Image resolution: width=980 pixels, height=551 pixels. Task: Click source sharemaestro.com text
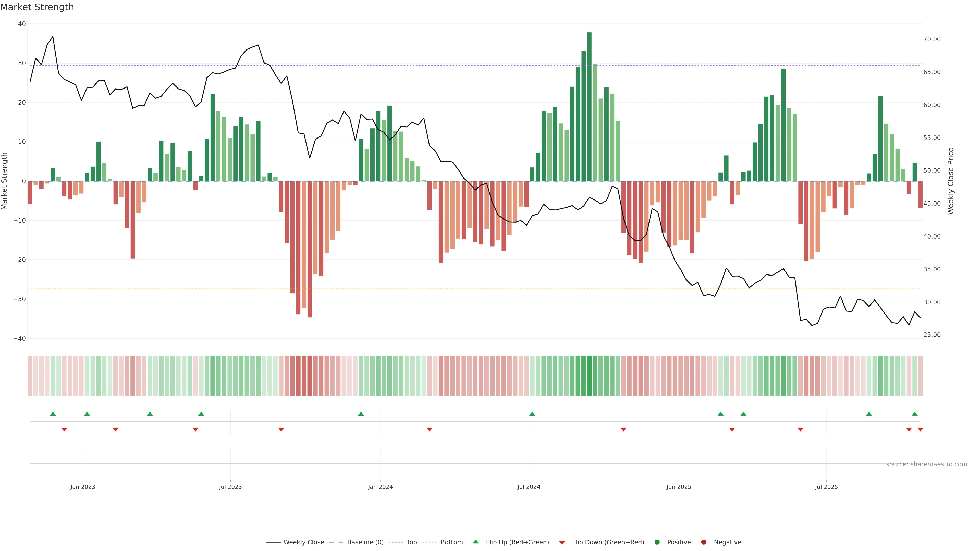click(926, 464)
